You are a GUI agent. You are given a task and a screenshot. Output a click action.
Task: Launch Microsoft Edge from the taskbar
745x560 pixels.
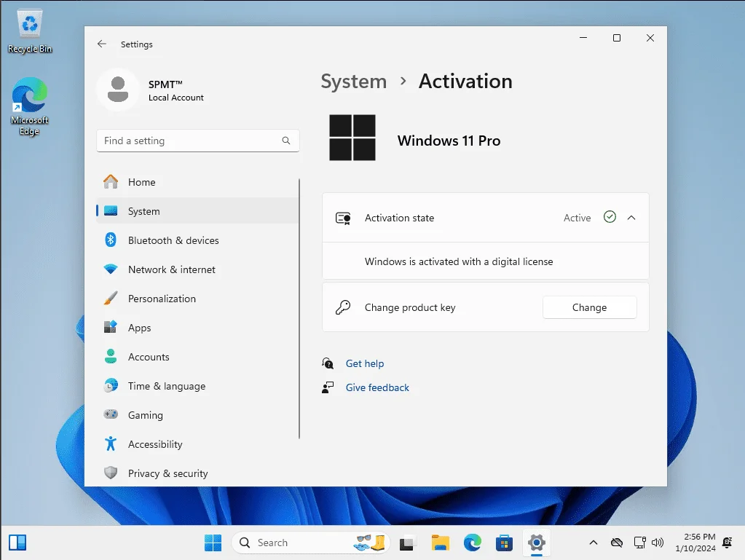click(x=473, y=543)
